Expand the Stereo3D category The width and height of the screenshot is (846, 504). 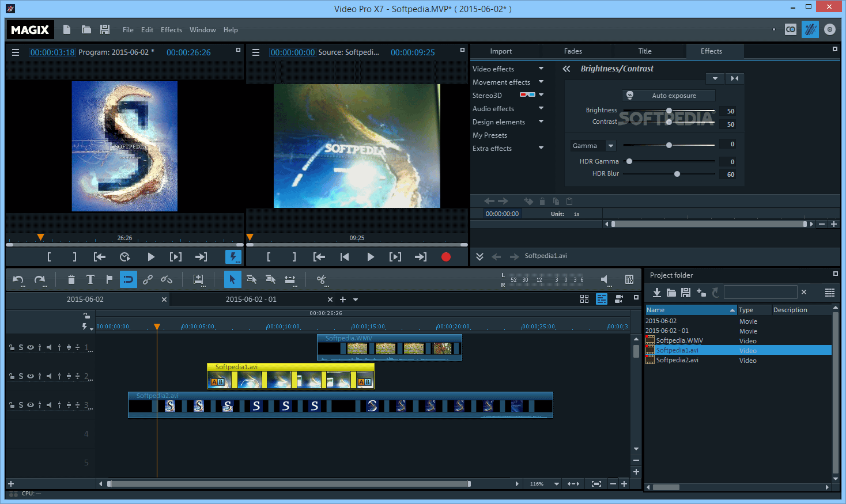[x=541, y=95]
